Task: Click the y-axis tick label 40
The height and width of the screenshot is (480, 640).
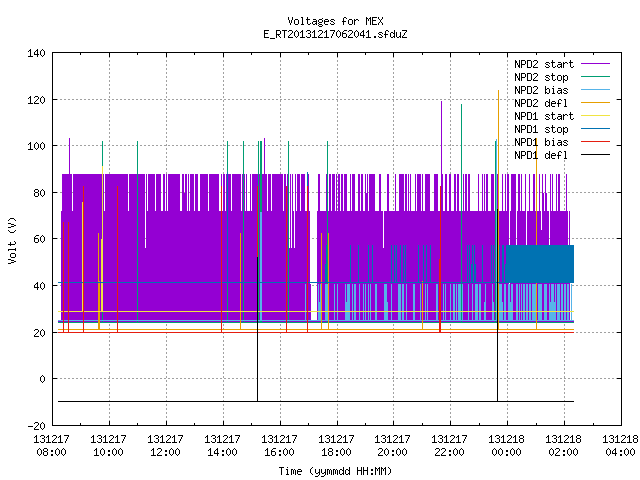Action: [39, 286]
